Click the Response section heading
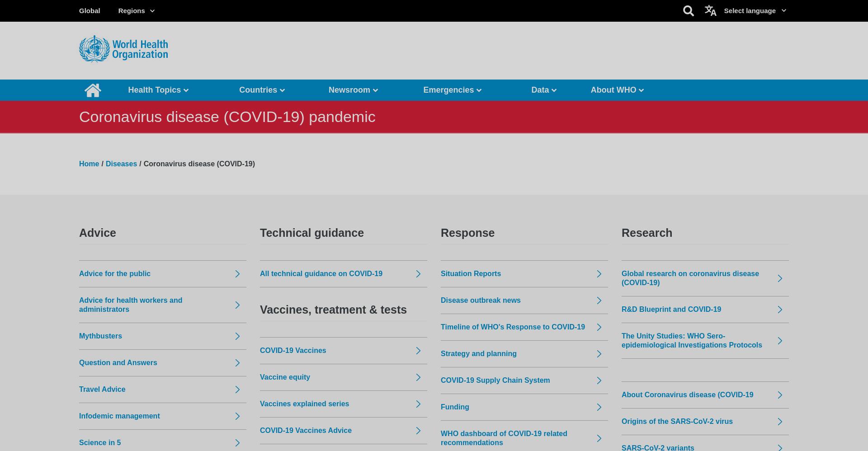 pos(467,233)
